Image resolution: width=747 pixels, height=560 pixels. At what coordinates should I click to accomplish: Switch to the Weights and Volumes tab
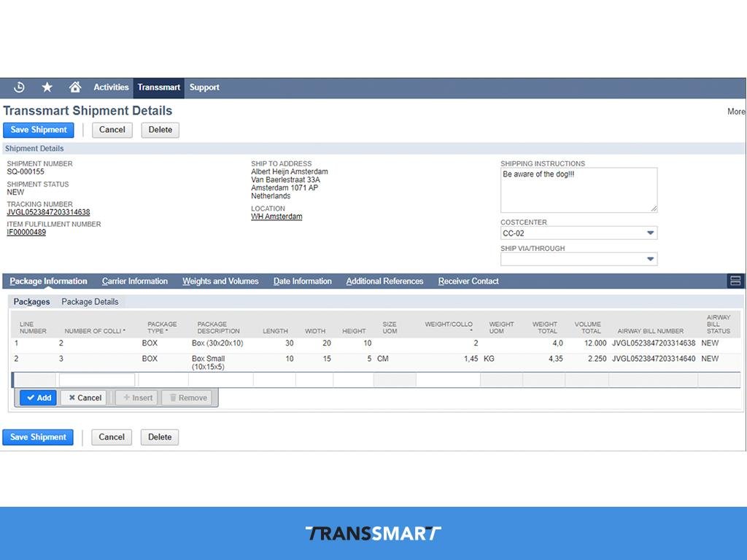point(220,281)
